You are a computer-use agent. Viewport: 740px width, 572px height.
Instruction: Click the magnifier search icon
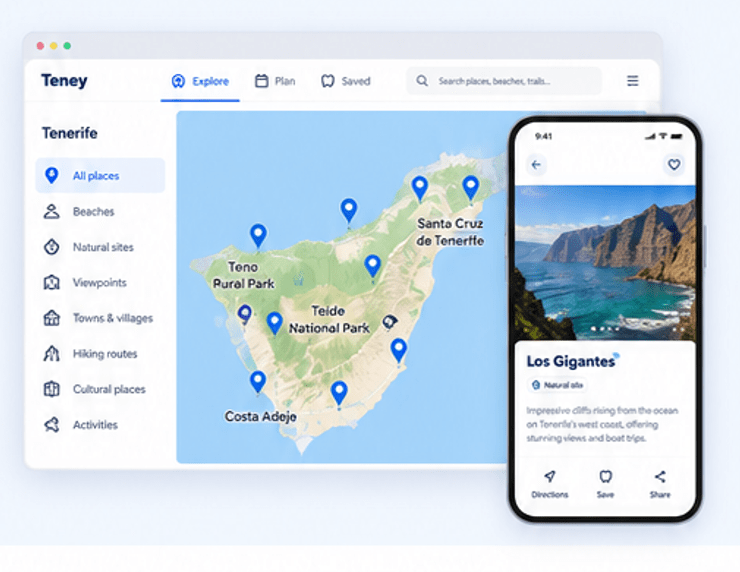pos(422,81)
